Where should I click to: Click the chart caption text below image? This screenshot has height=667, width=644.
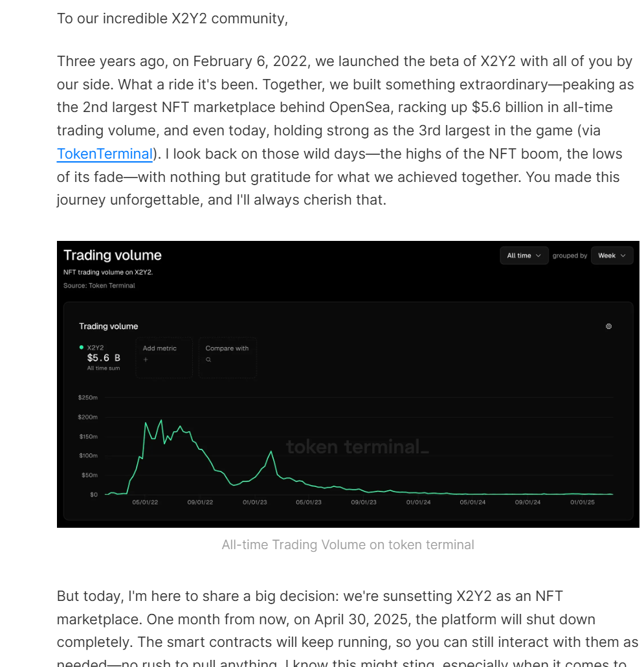[348, 545]
